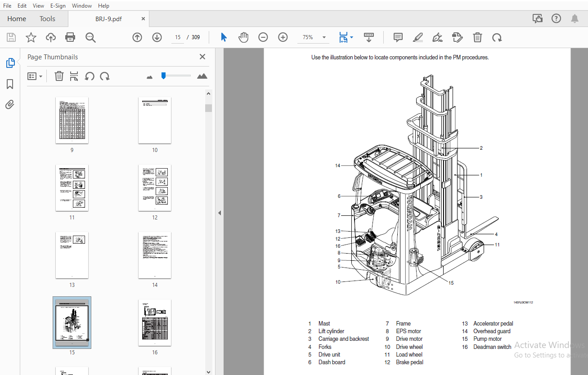
Task: Open the find text magnifier tool
Action: coord(90,37)
